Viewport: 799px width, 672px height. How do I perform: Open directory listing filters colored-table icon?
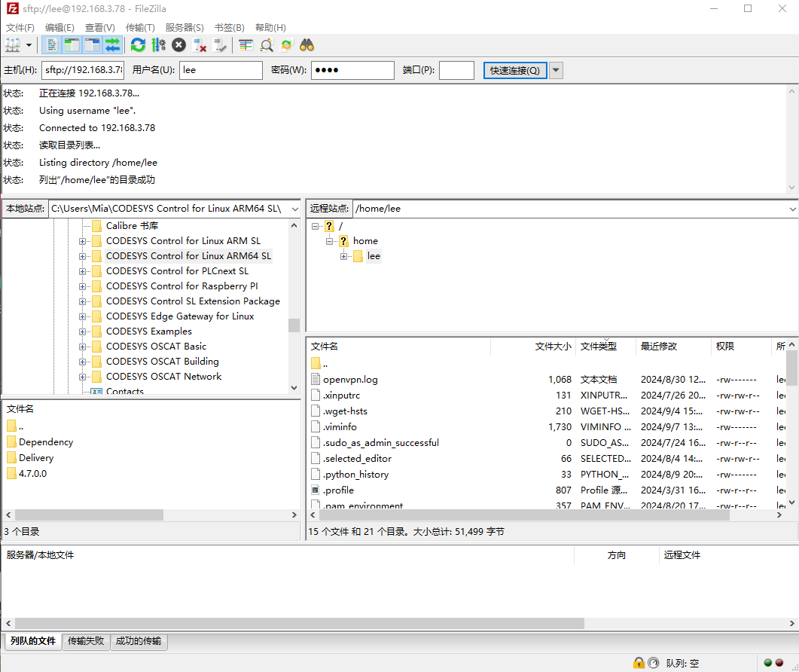pos(245,45)
